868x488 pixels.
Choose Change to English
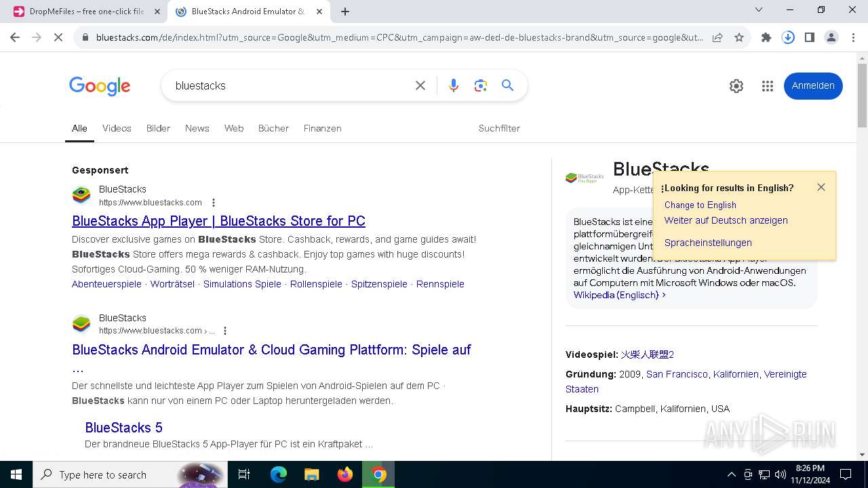pos(700,205)
